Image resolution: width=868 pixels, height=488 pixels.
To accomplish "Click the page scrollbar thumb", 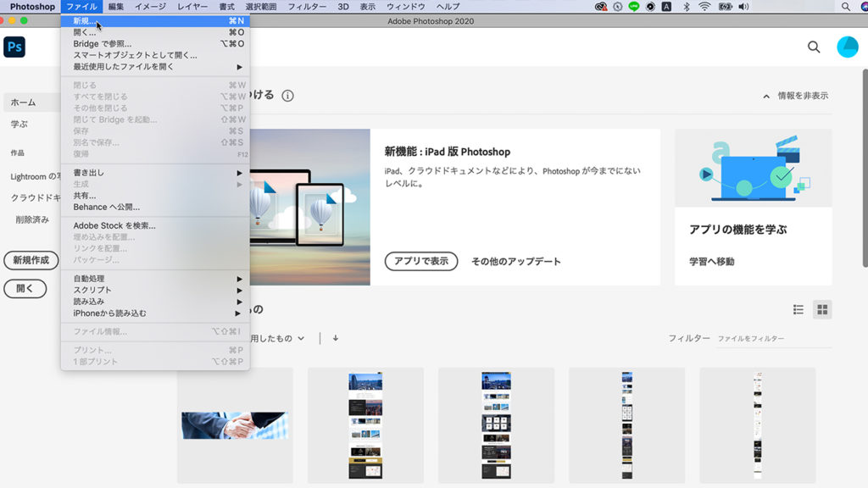I will click(x=865, y=169).
